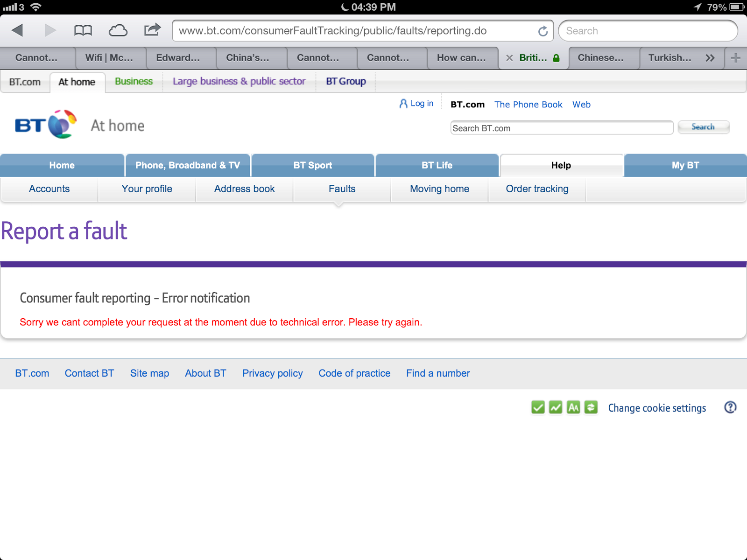Click the Contact BT footer link

tap(90, 373)
